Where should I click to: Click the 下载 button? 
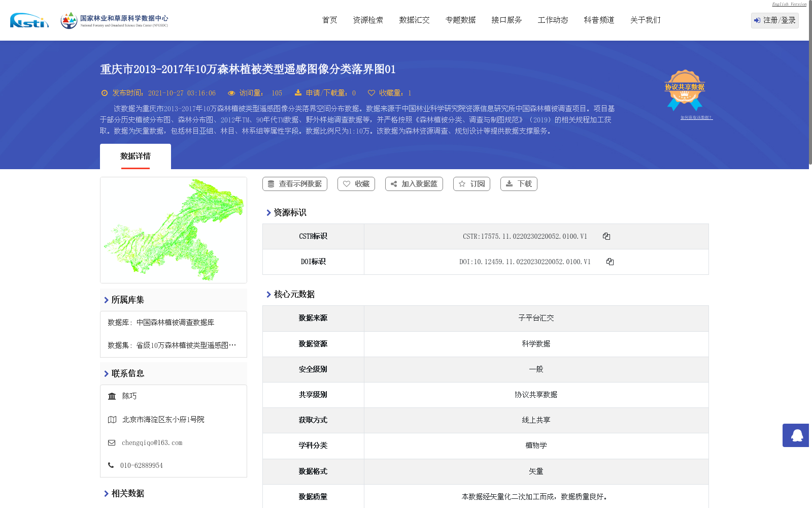pyautogui.click(x=519, y=184)
